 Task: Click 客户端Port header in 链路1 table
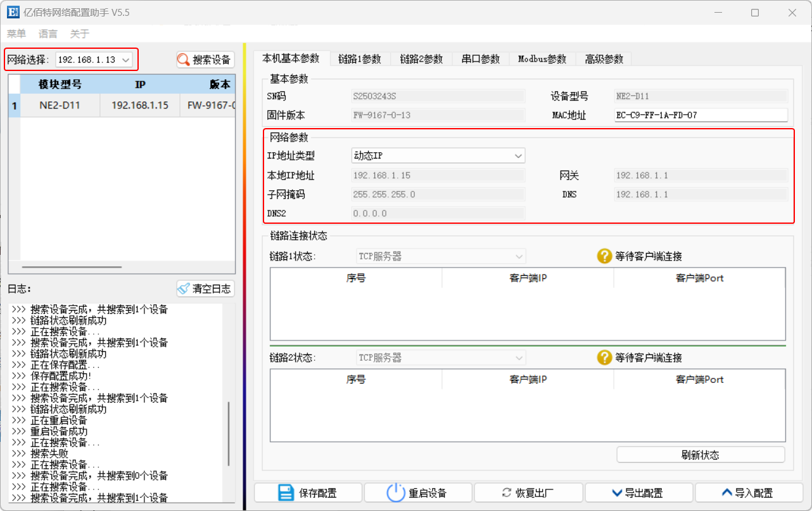(699, 278)
